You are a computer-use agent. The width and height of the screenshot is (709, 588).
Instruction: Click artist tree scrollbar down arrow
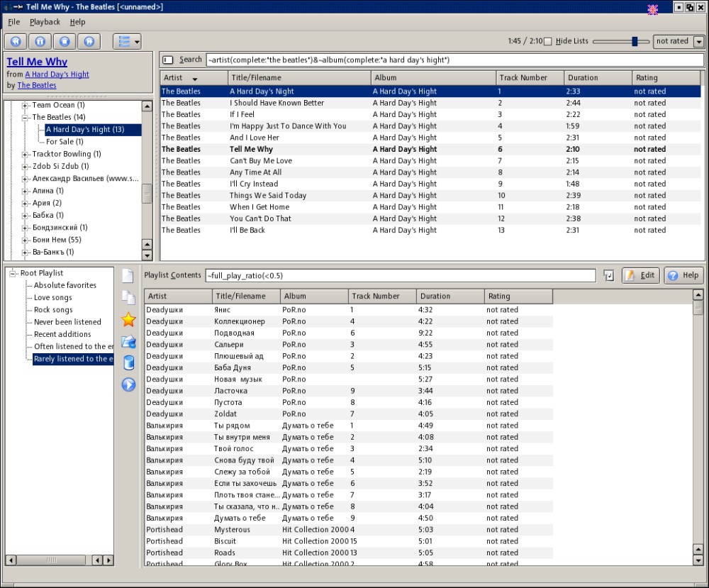pyautogui.click(x=147, y=255)
